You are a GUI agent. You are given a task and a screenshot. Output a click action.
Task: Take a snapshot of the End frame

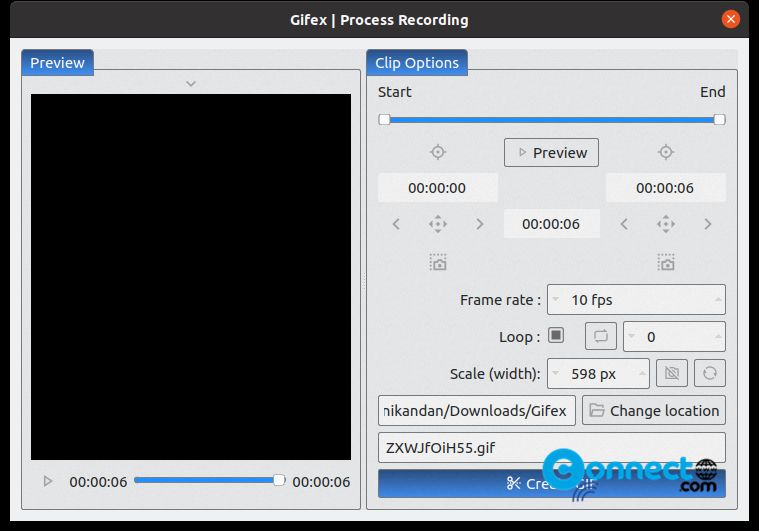tap(666, 262)
